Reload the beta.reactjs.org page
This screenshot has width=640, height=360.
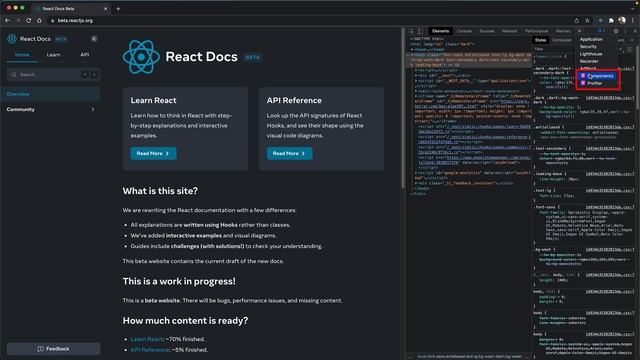tap(29, 20)
